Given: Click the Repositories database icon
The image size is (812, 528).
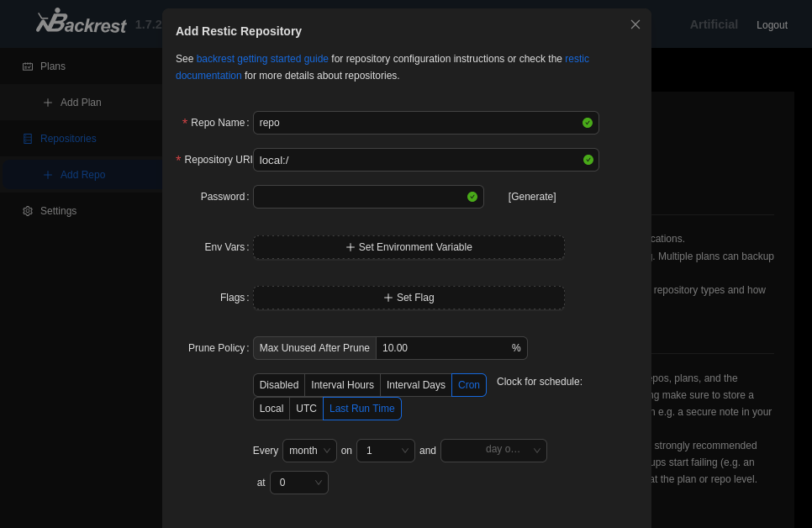Looking at the screenshot, I should 28,139.
